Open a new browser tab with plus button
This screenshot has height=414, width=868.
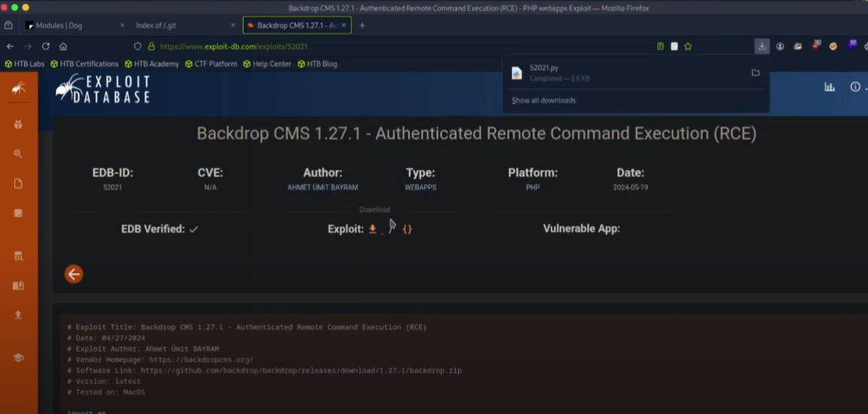tap(362, 25)
